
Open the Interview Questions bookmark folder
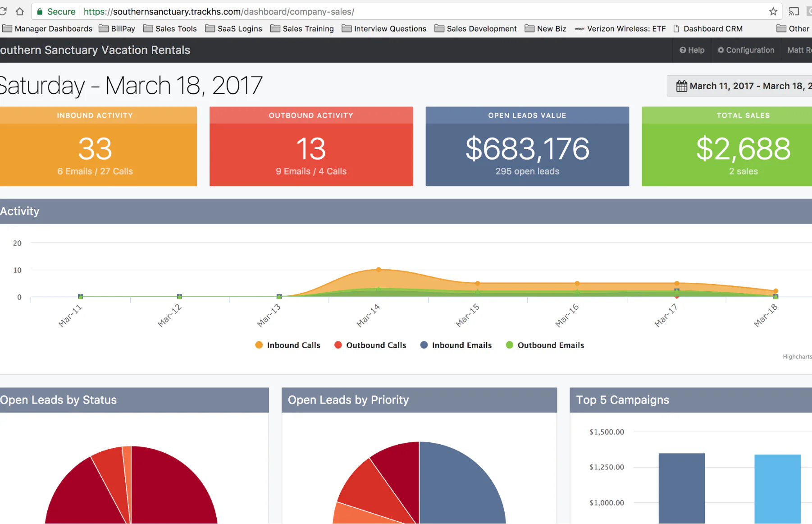coord(384,28)
